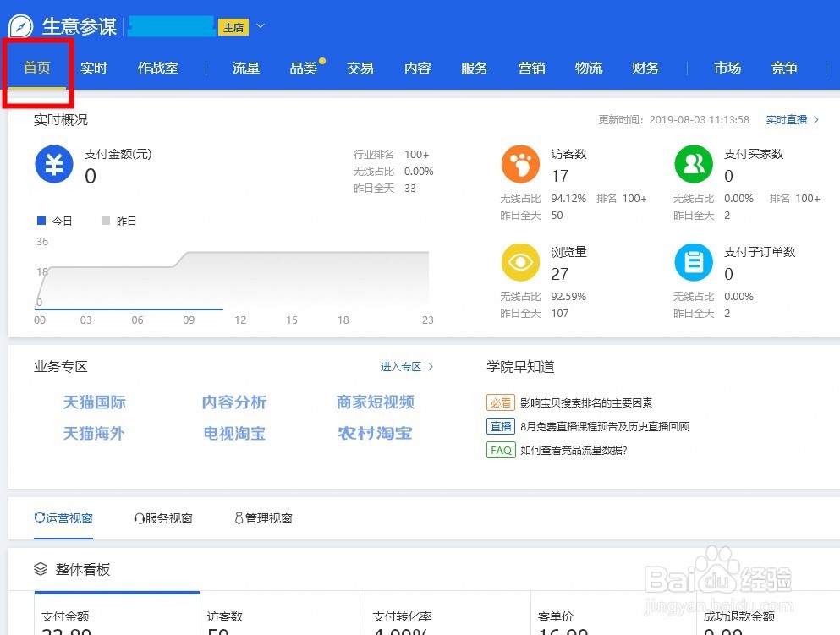Open the 商家短视频 business zone
The image size is (840, 635).
coord(375,402)
